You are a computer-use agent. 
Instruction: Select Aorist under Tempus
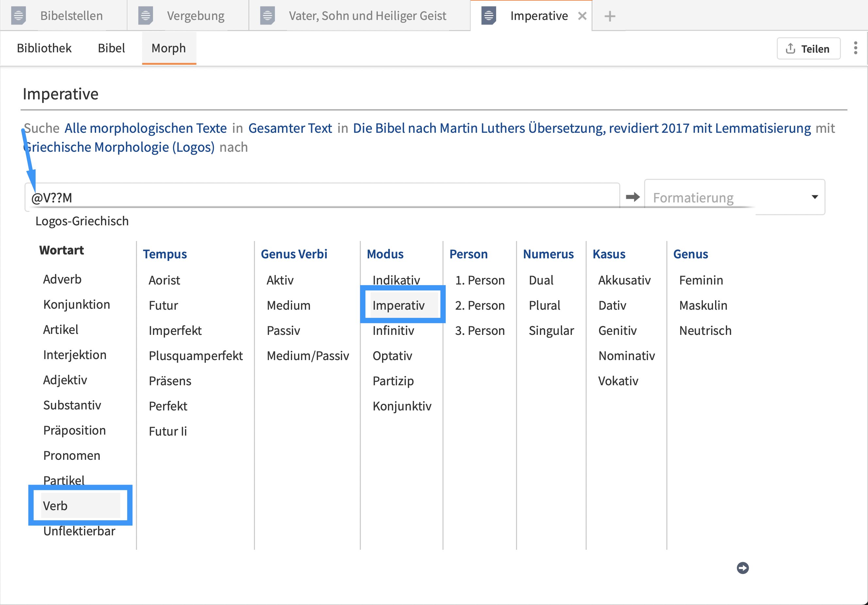tap(164, 280)
